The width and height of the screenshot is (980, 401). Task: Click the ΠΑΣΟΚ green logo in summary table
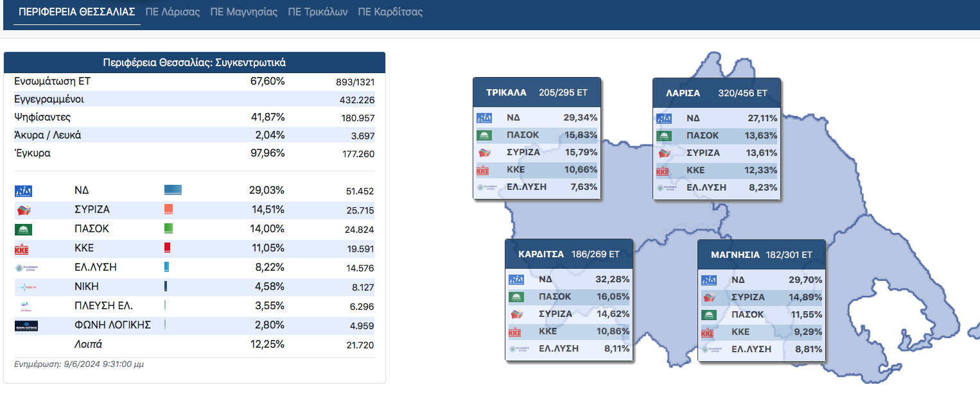coord(23,229)
